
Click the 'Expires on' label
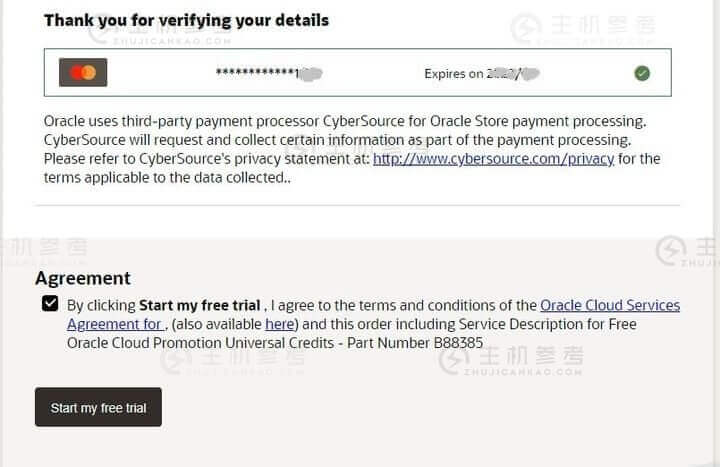pyautogui.click(x=453, y=73)
